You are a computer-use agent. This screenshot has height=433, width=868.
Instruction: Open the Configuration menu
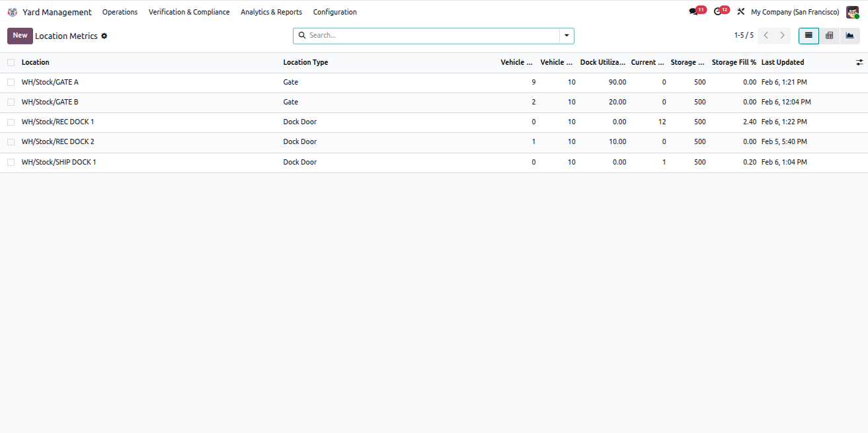pyautogui.click(x=335, y=12)
